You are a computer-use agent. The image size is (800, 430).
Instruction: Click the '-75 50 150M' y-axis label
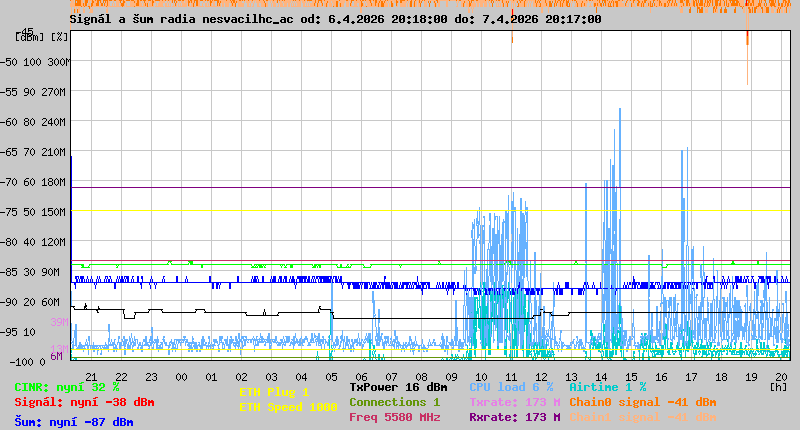coord(34,212)
